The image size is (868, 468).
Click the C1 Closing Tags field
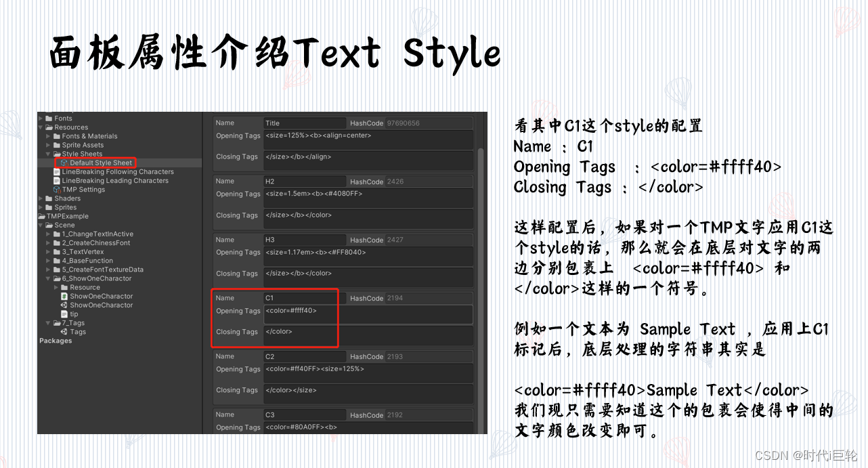pos(368,336)
